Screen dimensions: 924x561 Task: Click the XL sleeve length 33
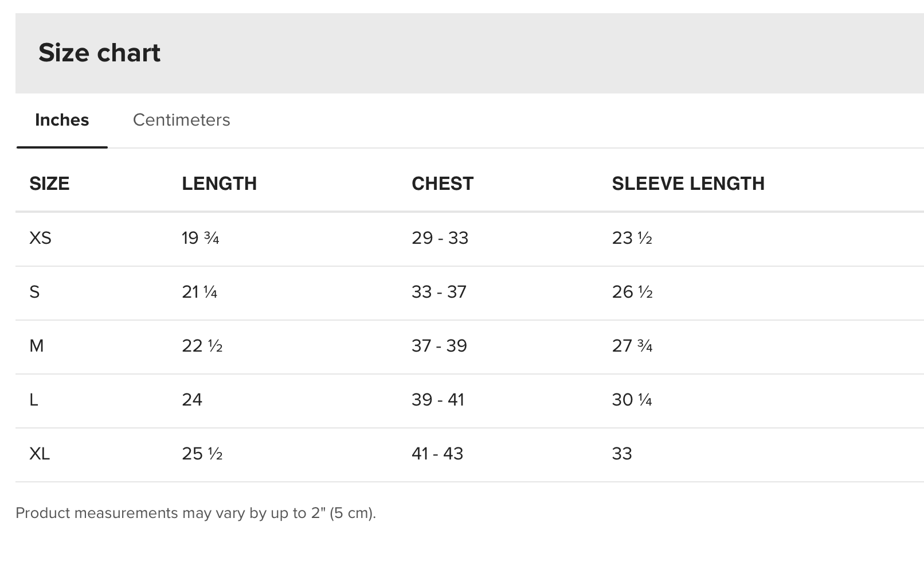[x=622, y=454]
